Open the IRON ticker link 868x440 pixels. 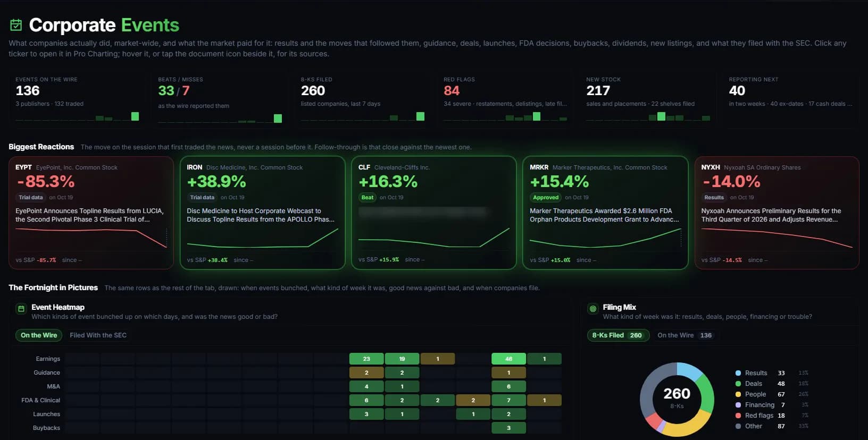[195, 167]
